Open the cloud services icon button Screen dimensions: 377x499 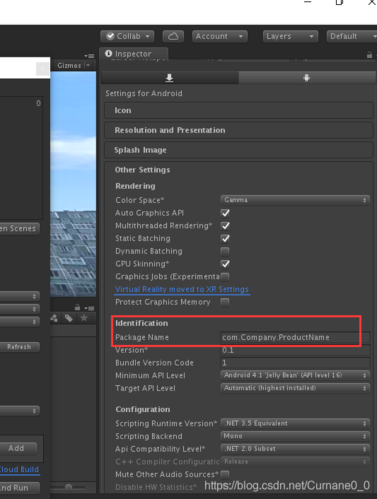[x=173, y=36]
